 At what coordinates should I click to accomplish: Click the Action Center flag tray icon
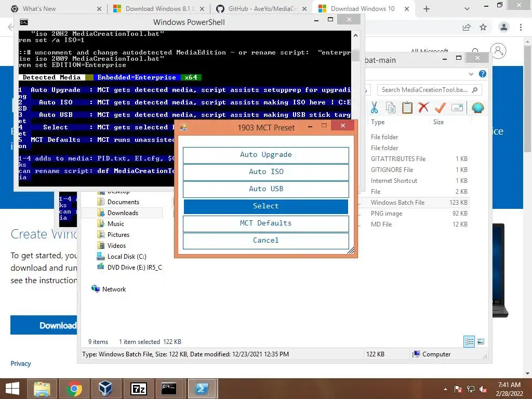(458, 389)
